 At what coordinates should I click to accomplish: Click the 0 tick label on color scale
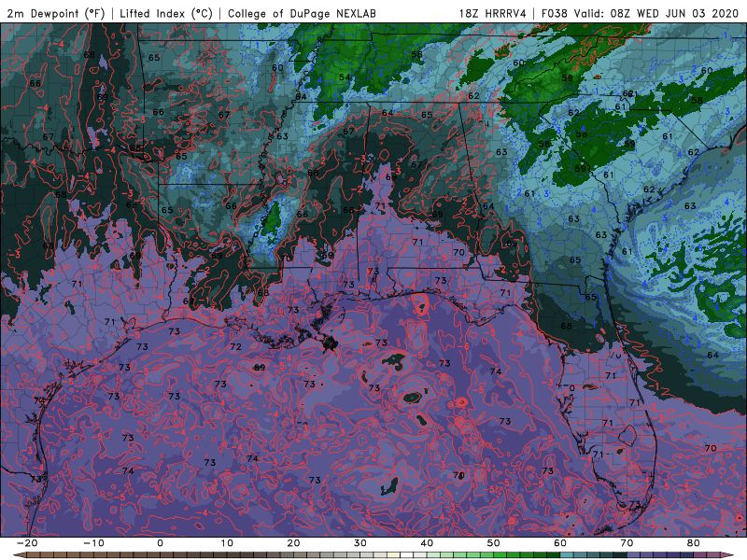(160, 543)
